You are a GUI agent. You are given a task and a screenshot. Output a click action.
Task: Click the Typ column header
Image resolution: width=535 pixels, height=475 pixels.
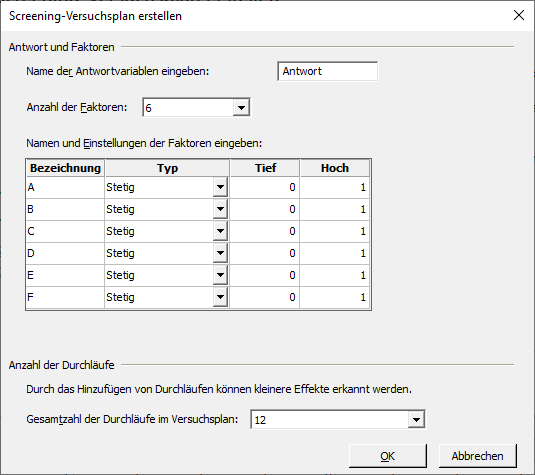(167, 168)
